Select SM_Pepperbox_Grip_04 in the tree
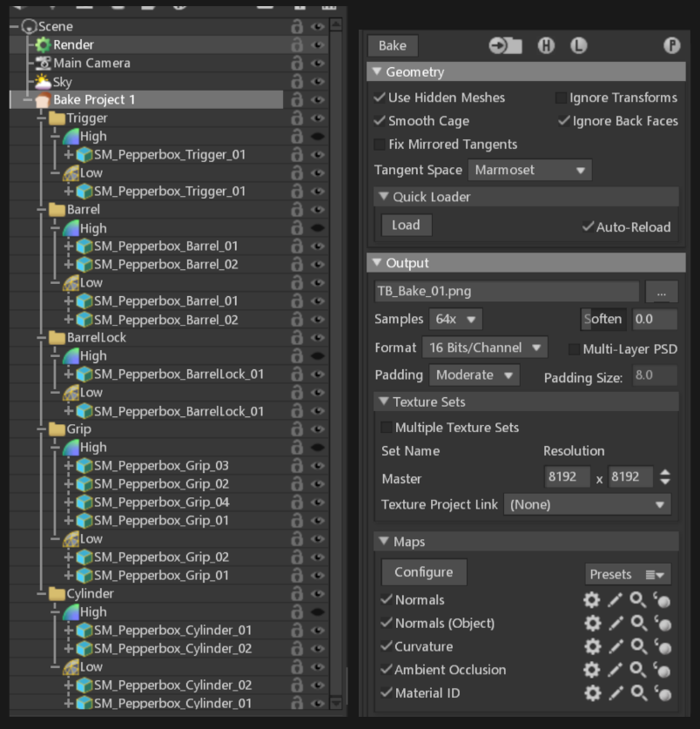The width and height of the screenshot is (700, 729). (x=161, y=503)
